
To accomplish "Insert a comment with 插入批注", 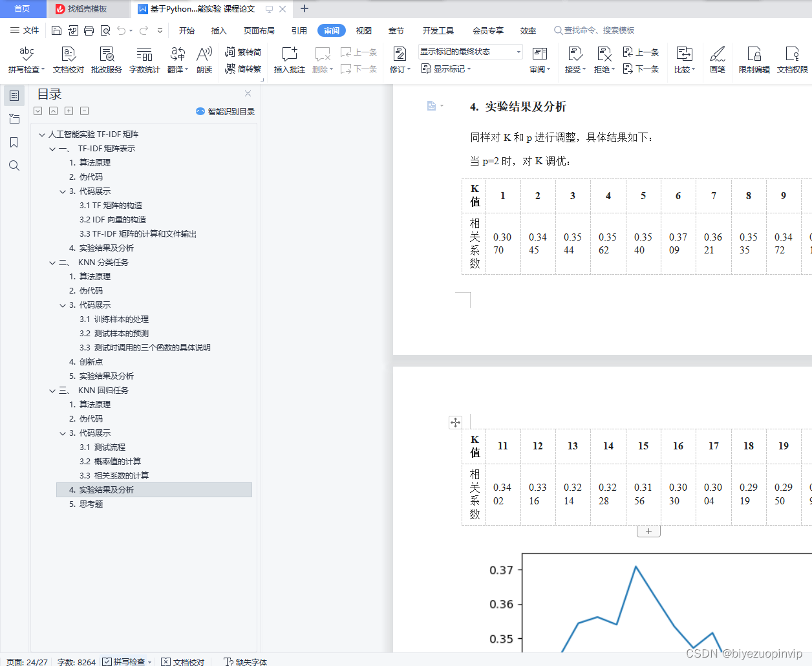I will coord(289,60).
